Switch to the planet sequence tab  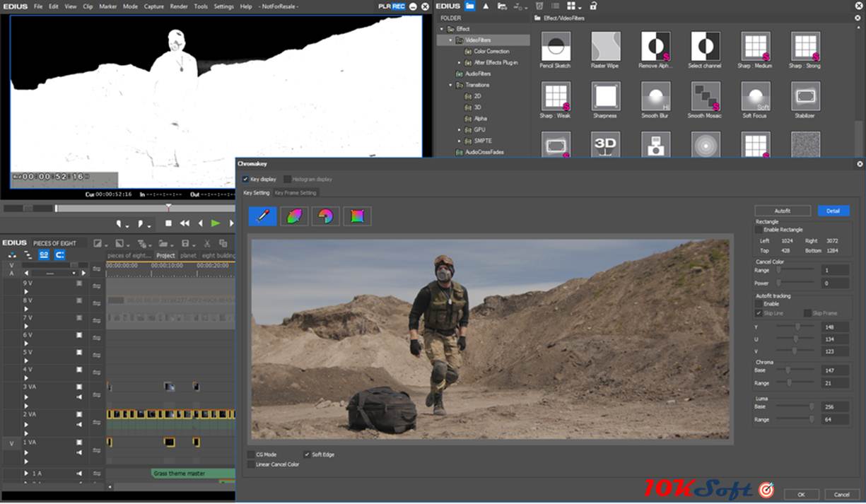pos(188,255)
